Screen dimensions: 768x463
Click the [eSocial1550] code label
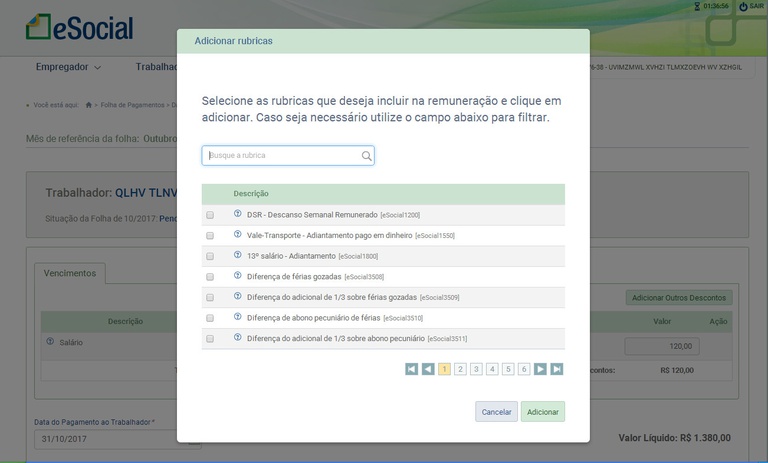[435, 236]
